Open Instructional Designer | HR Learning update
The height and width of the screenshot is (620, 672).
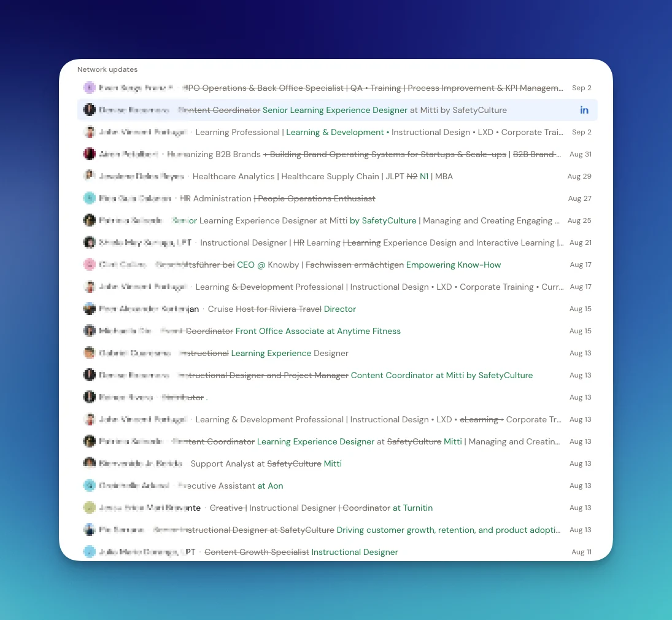[x=338, y=242]
